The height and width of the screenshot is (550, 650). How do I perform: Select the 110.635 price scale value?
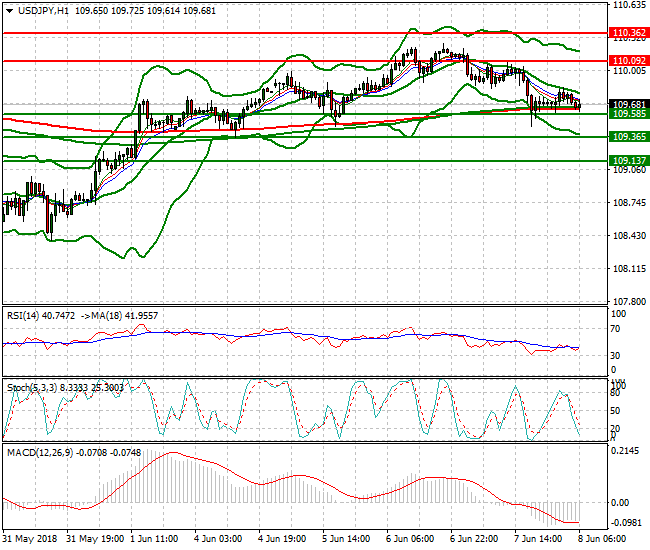click(x=629, y=5)
